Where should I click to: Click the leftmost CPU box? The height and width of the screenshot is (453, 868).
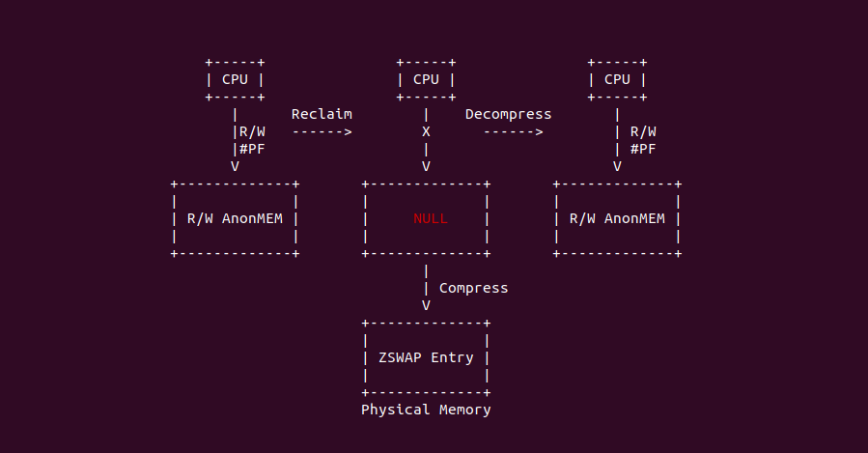click(235, 80)
